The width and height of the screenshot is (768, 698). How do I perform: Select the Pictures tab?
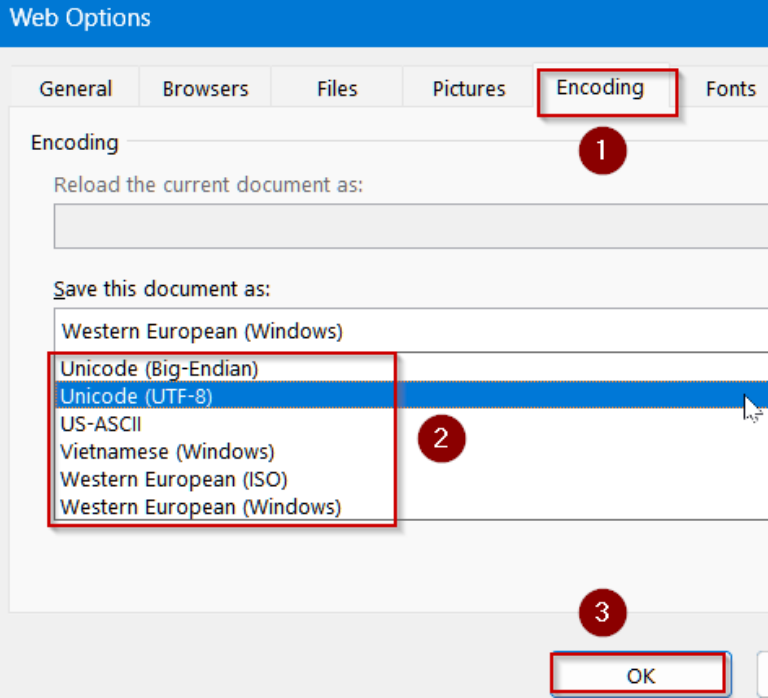pos(468,89)
